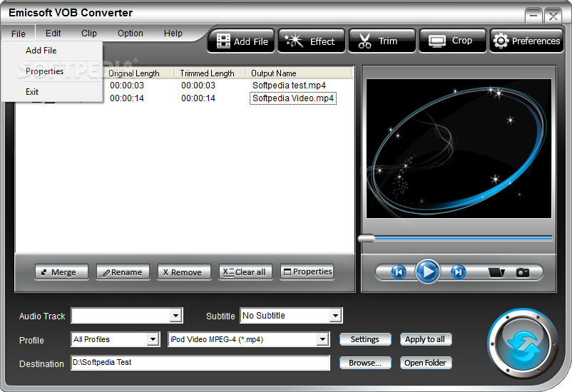Image resolution: width=572 pixels, height=392 pixels.
Task: Play the preview video
Action: click(428, 272)
